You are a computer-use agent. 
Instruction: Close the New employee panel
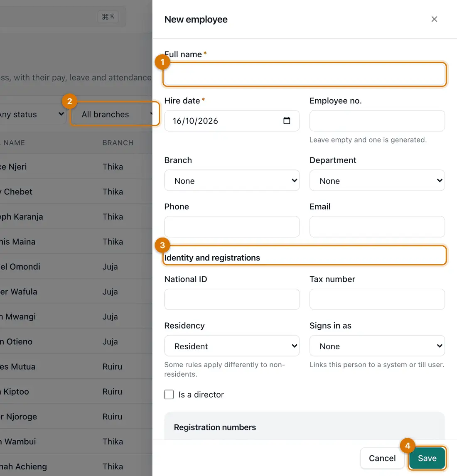(x=434, y=19)
